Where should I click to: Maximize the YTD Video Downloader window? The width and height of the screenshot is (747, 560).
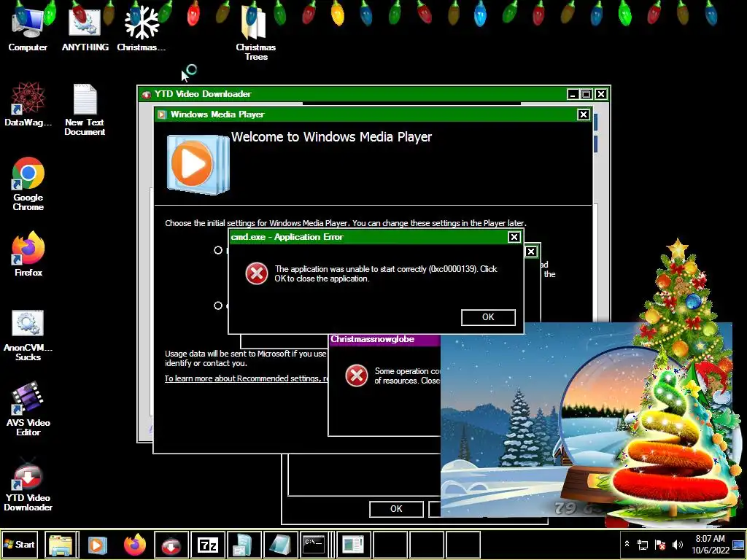pos(587,94)
